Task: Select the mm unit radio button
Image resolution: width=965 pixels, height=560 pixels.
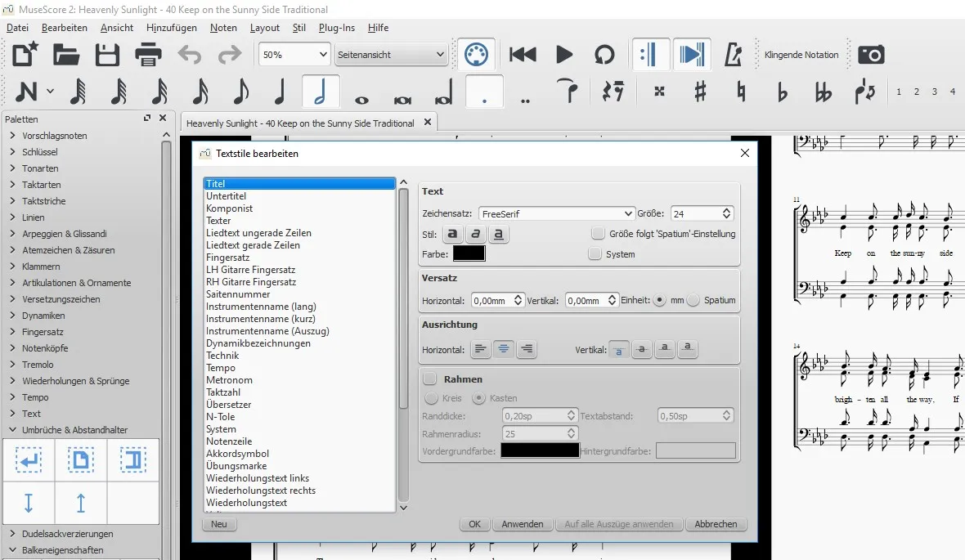Action: click(659, 300)
